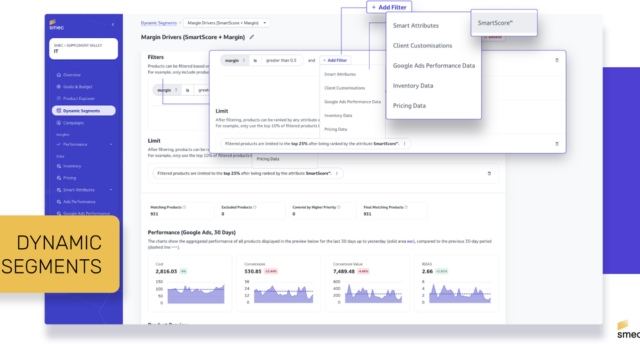
Task: Click the green percentage badge next to Cost 2,816.03
Action: click(x=183, y=271)
